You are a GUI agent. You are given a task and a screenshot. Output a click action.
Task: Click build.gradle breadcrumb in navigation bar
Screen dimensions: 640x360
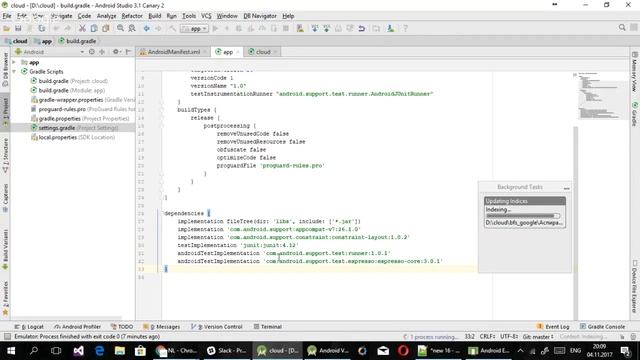point(78,41)
